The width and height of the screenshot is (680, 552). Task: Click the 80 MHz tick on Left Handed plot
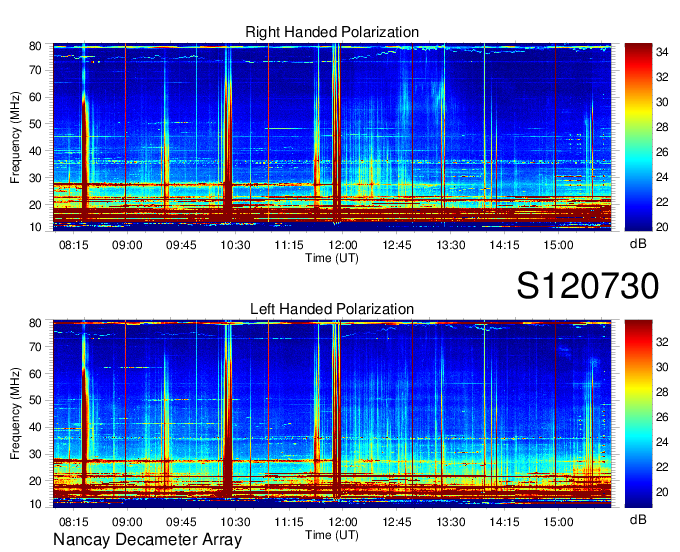click(x=35, y=323)
